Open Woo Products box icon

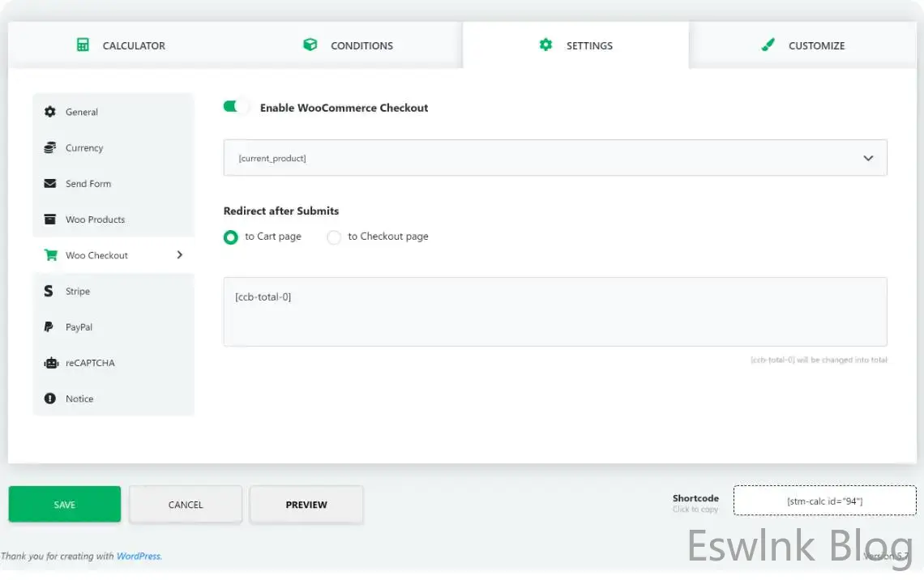50,220
